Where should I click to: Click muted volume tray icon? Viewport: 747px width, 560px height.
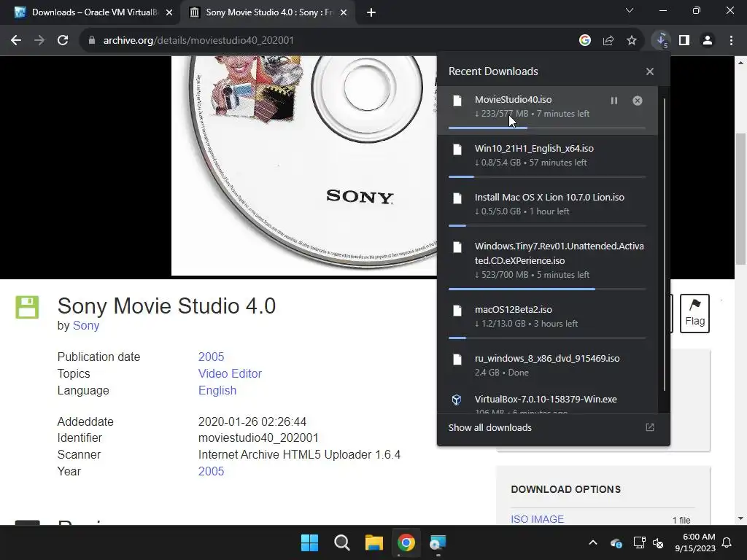(658, 542)
